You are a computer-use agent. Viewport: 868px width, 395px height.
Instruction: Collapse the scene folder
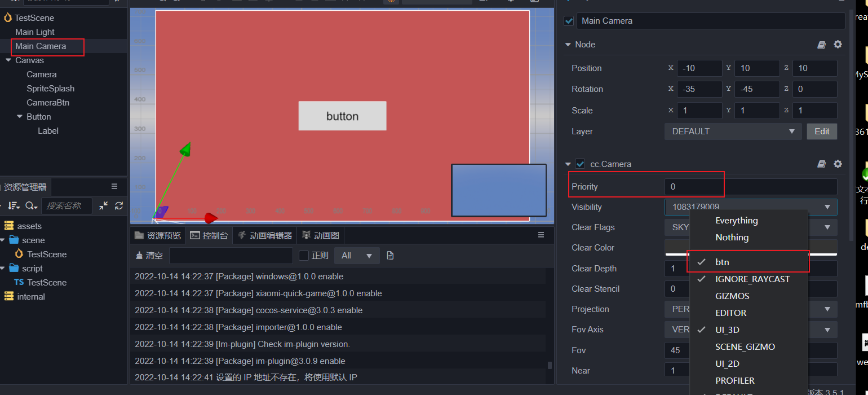pyautogui.click(x=3, y=240)
